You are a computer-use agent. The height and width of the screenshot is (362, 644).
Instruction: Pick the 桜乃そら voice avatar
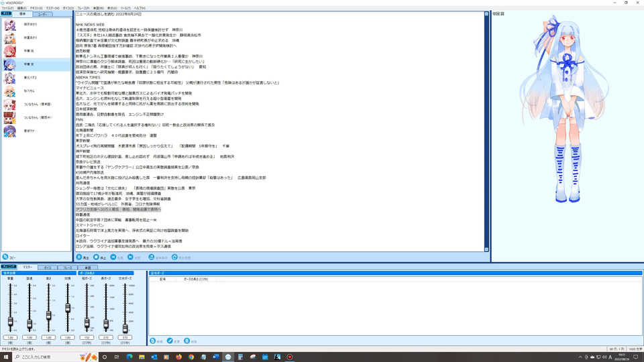point(10,91)
